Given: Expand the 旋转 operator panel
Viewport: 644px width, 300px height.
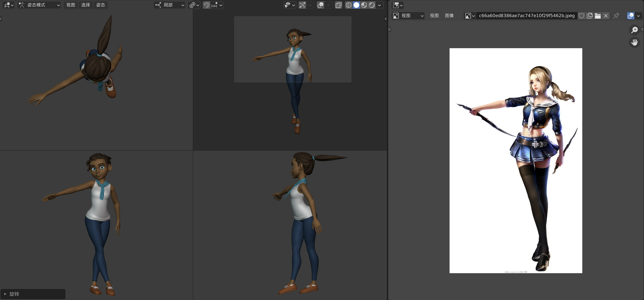Looking at the screenshot, I should [x=33, y=294].
